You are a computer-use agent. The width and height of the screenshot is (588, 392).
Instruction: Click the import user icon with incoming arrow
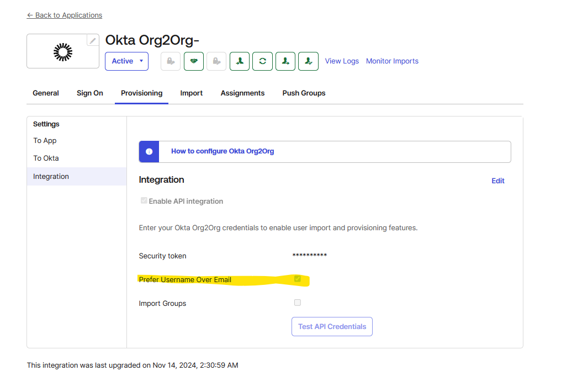pyautogui.click(x=240, y=61)
